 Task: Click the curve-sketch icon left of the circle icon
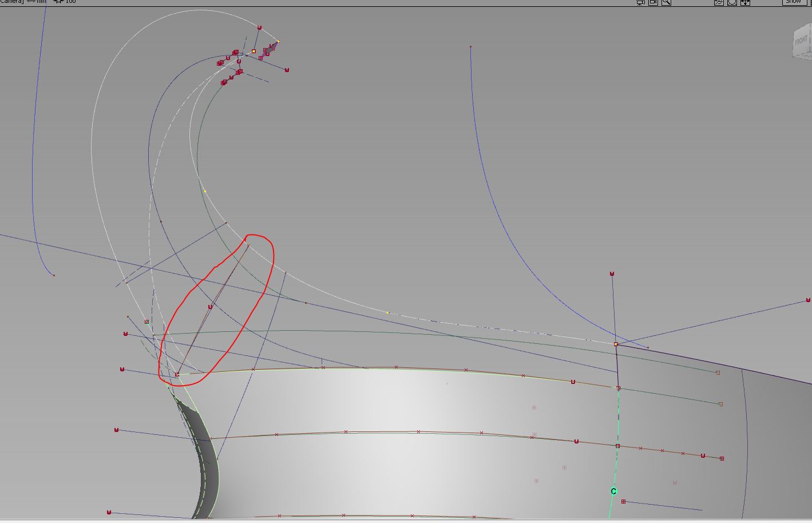(x=719, y=2)
